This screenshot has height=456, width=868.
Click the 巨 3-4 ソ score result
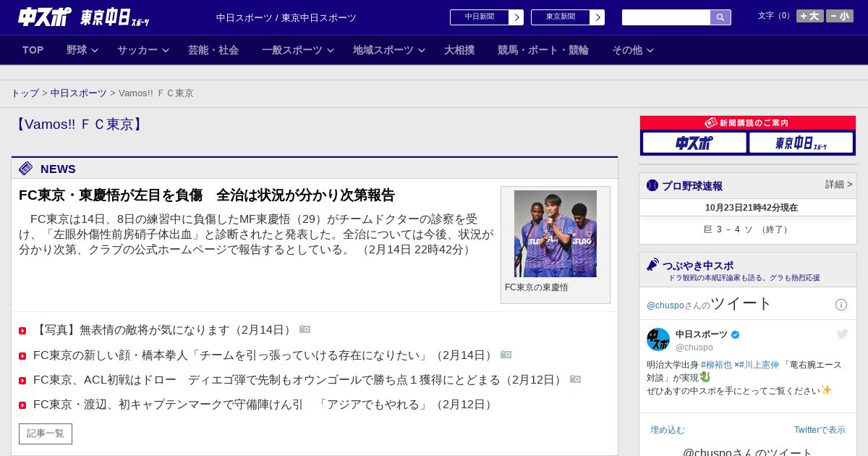click(747, 229)
